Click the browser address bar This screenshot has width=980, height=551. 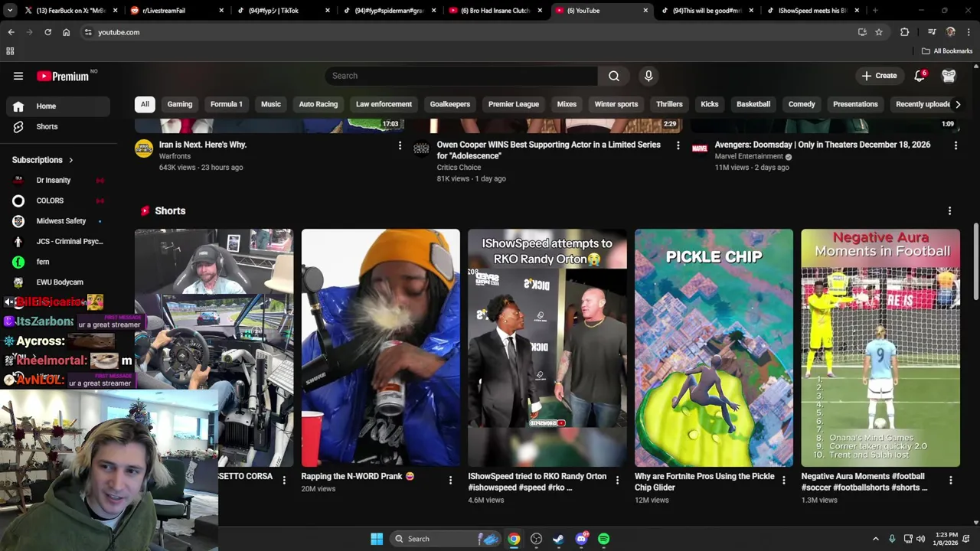[467, 32]
